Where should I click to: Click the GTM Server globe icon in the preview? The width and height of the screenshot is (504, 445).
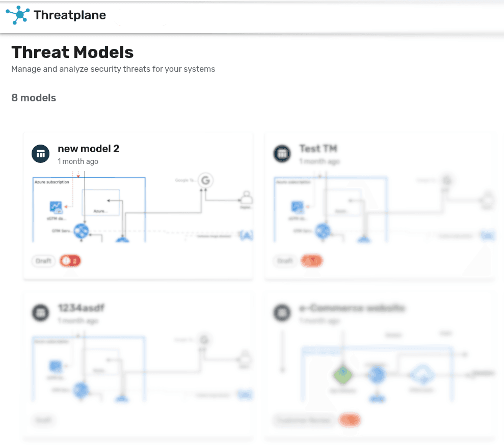coord(80,231)
